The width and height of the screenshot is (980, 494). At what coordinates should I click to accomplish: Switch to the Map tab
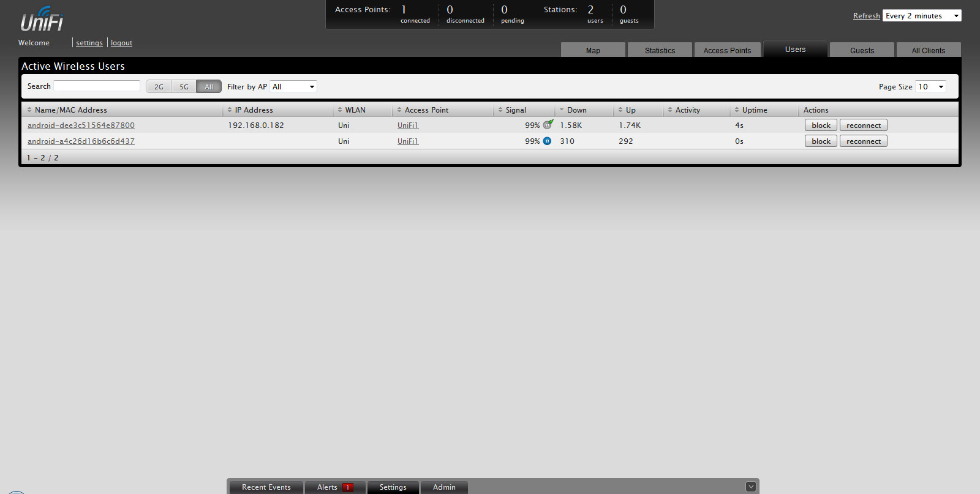click(x=593, y=50)
